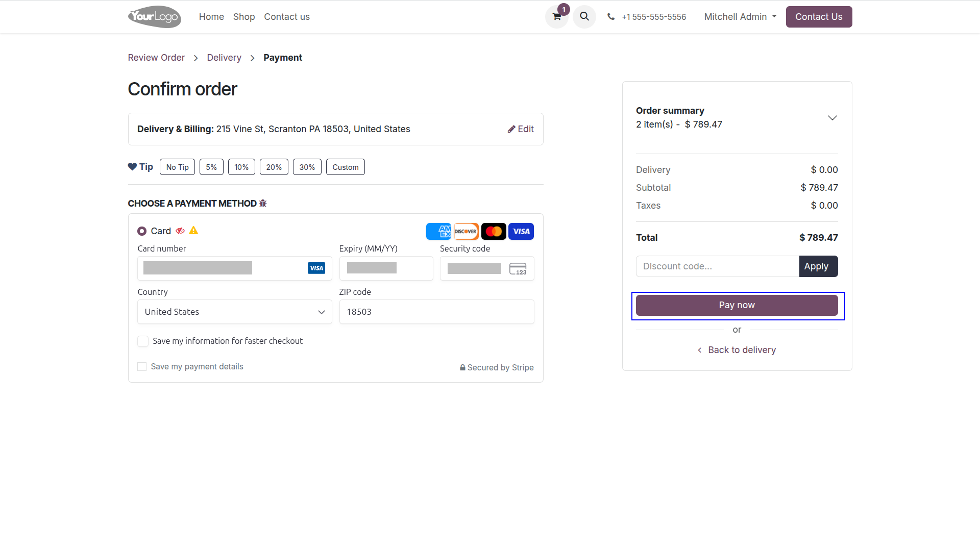The width and height of the screenshot is (980, 551).
Task: Click the YourLogo site logo
Action: point(155,17)
